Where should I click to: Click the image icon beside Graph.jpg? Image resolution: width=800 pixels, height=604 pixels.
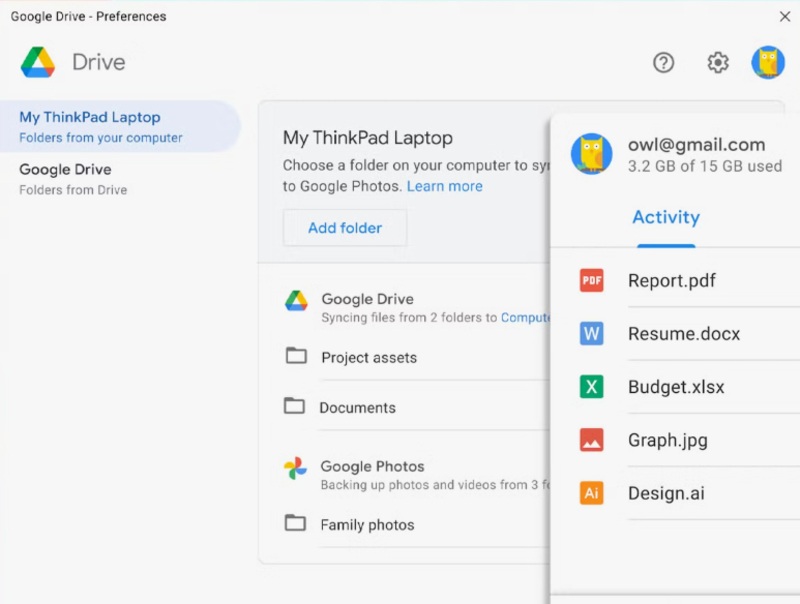coord(592,440)
